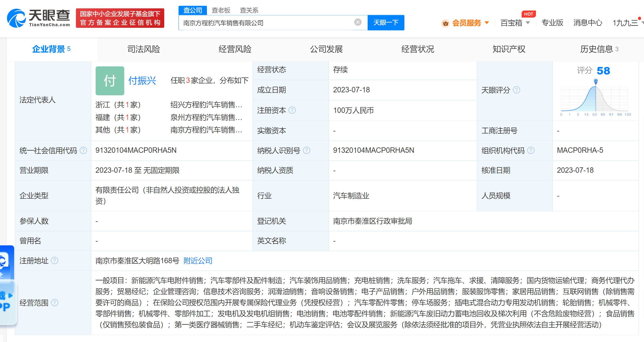This screenshot has height=342, width=644.
Task: Open the 百宝箱 dropdown
Action: pos(528,23)
